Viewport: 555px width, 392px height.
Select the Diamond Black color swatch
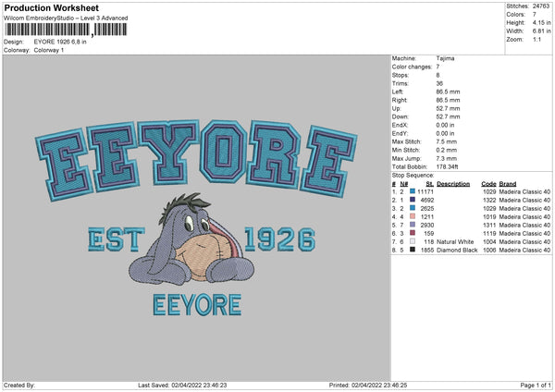413,250
